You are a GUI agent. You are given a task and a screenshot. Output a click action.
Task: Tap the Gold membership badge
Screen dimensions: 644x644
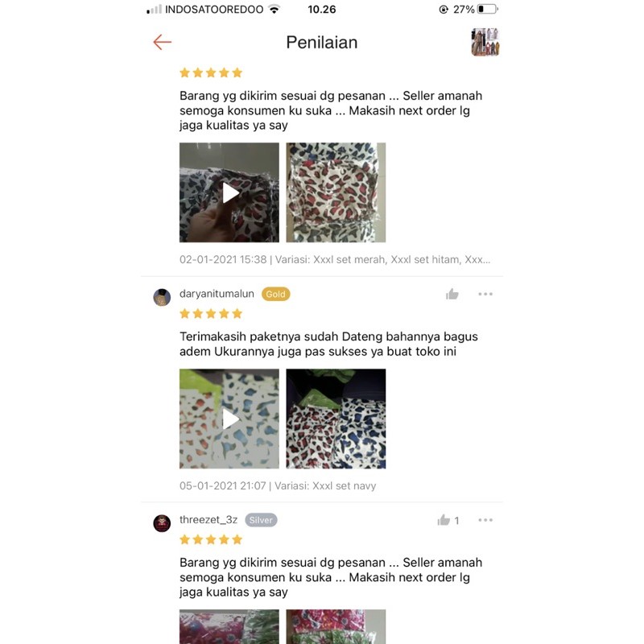(275, 294)
